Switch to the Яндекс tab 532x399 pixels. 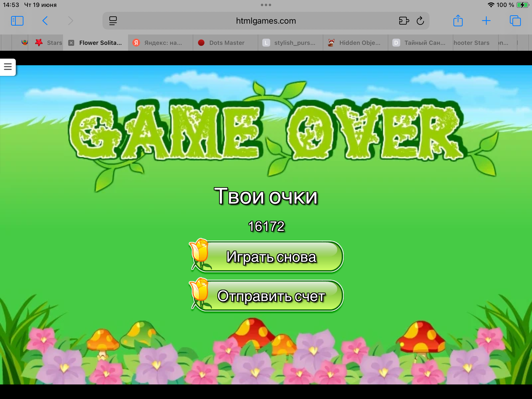pyautogui.click(x=161, y=43)
